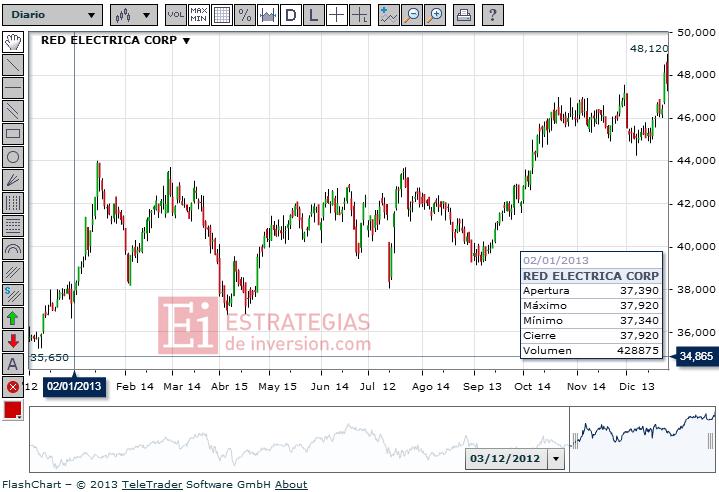Screen dimensions: 719x492
Task: Enable the crosshair with line cursor
Action: [360, 15]
